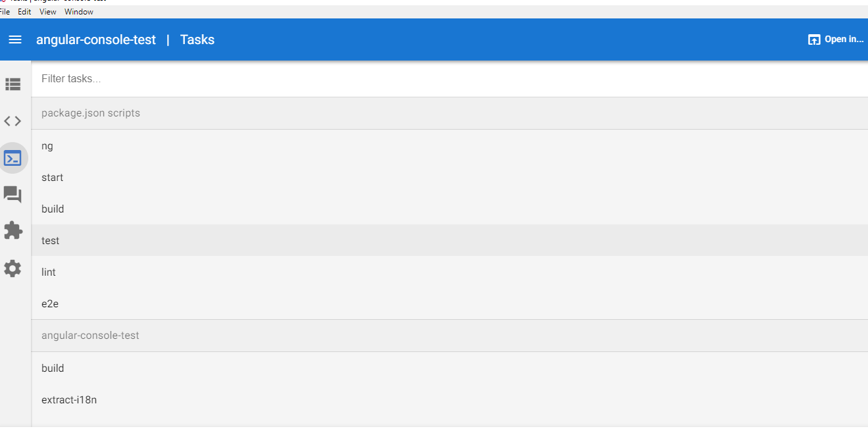Focus the Filter tasks input field
The height and width of the screenshot is (431, 868).
pos(449,79)
